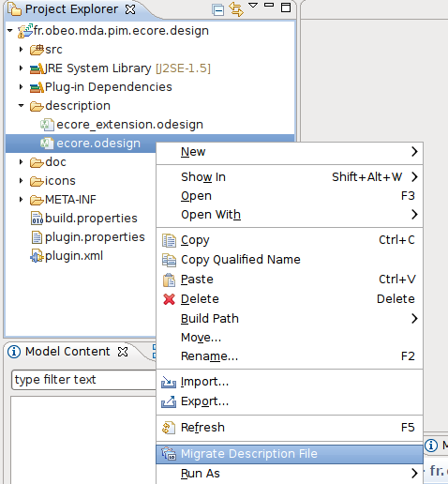Click Copy Qualified Name icon
This screenshot has height=484, width=448.
click(x=169, y=260)
